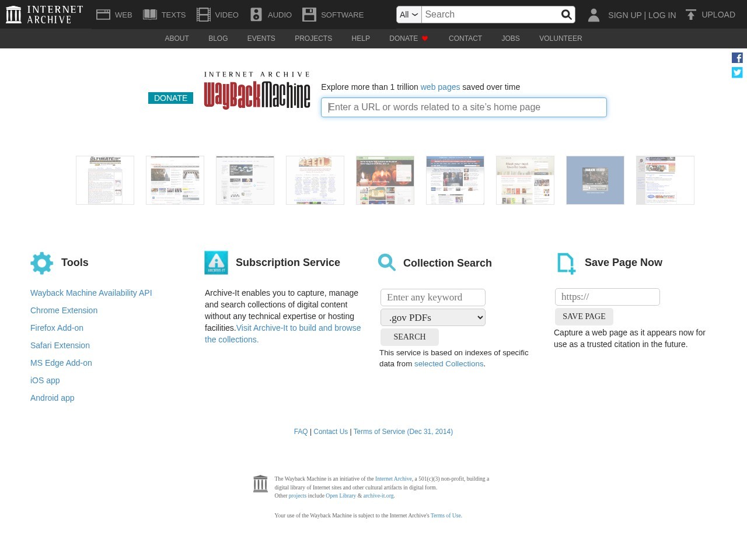Open the favorite books site thumbnail
The width and height of the screenshot is (747, 560).
pyautogui.click(x=525, y=180)
